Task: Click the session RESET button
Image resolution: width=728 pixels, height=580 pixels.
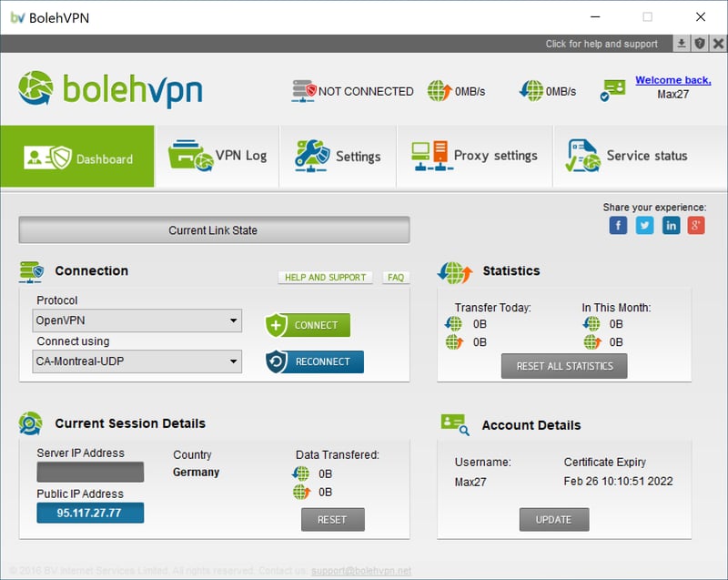Action: click(333, 520)
